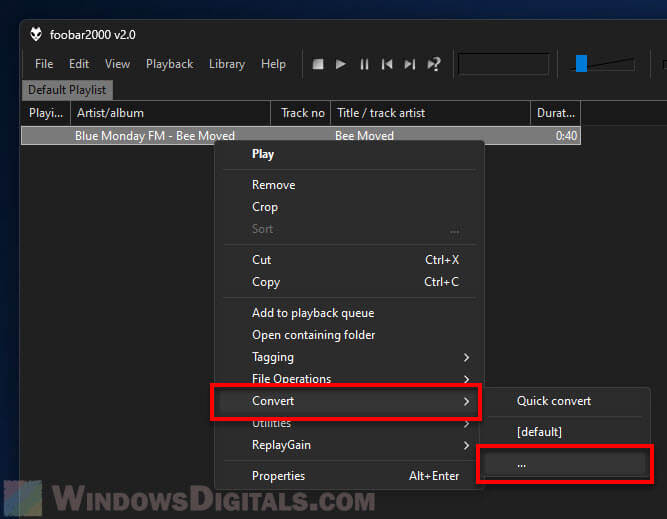Select Add to playback queue
The width and height of the screenshot is (667, 519).
click(349, 313)
